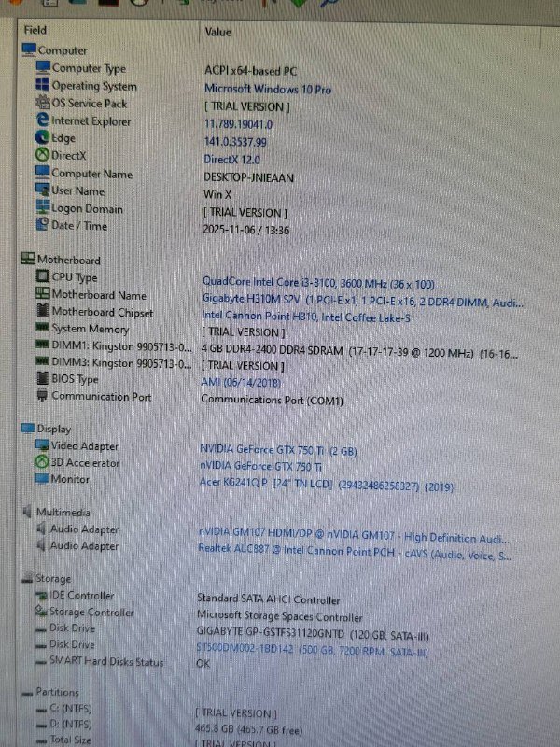Click the Internet Explorer 'e' icon
Screen dimensions: 560x747
43,120
